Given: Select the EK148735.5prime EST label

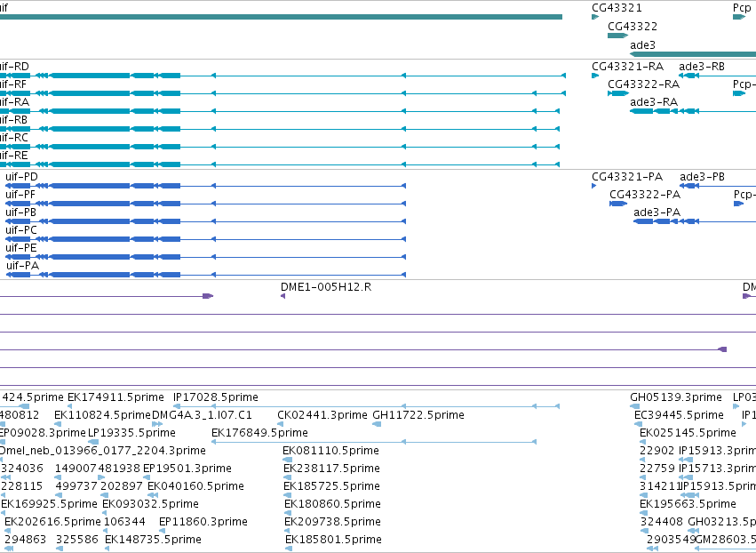Looking at the screenshot, I should pos(154,540).
